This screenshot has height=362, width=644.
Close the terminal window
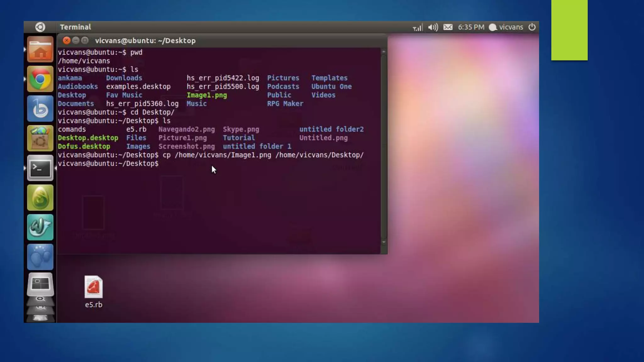point(66,41)
